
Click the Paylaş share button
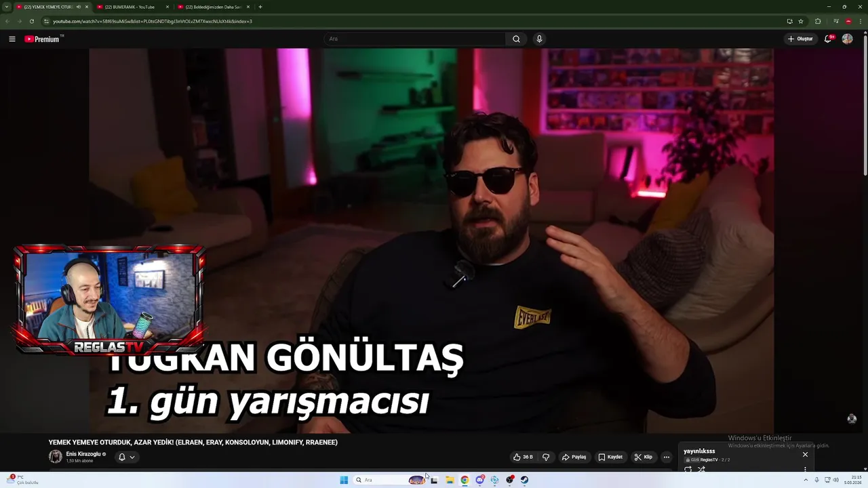574,457
